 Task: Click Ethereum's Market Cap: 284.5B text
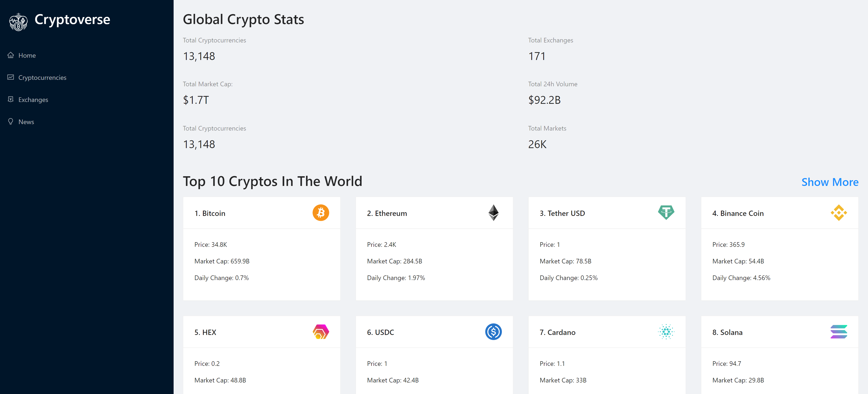394,261
